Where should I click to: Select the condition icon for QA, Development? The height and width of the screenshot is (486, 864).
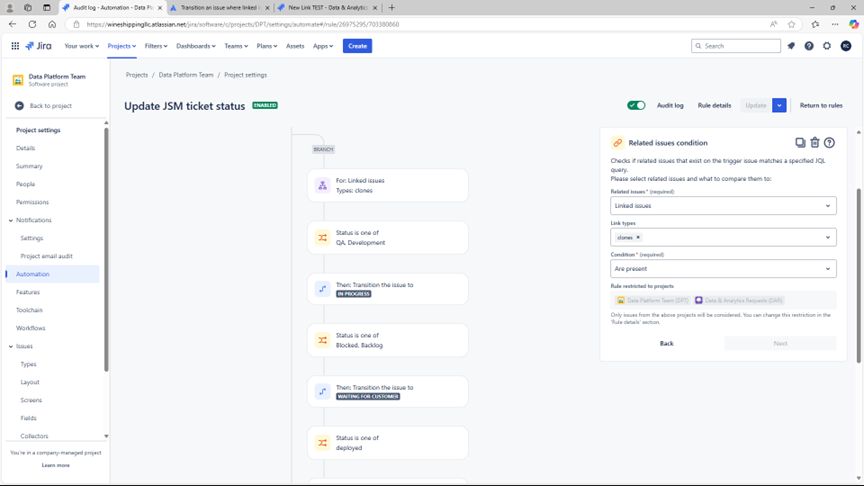tap(322, 237)
